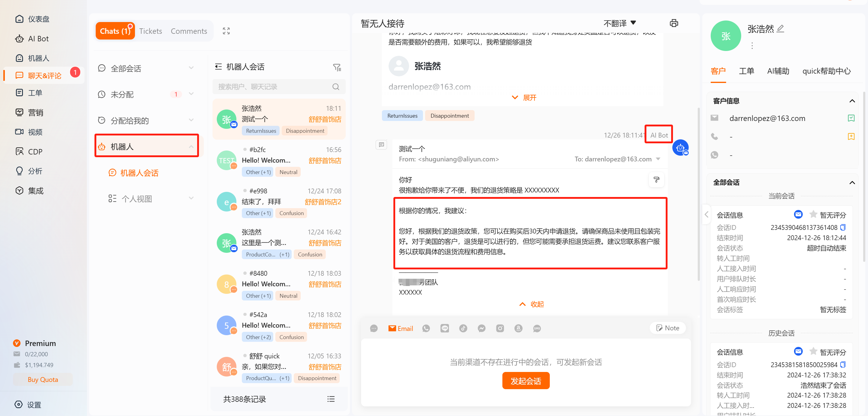Click 收起 to collapse the message
The image size is (868, 416).
[532, 304]
